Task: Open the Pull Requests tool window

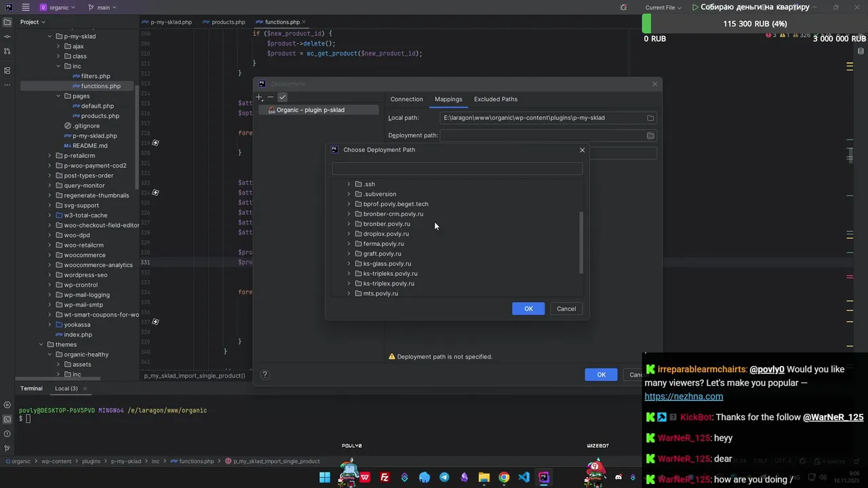Action: tap(7, 52)
